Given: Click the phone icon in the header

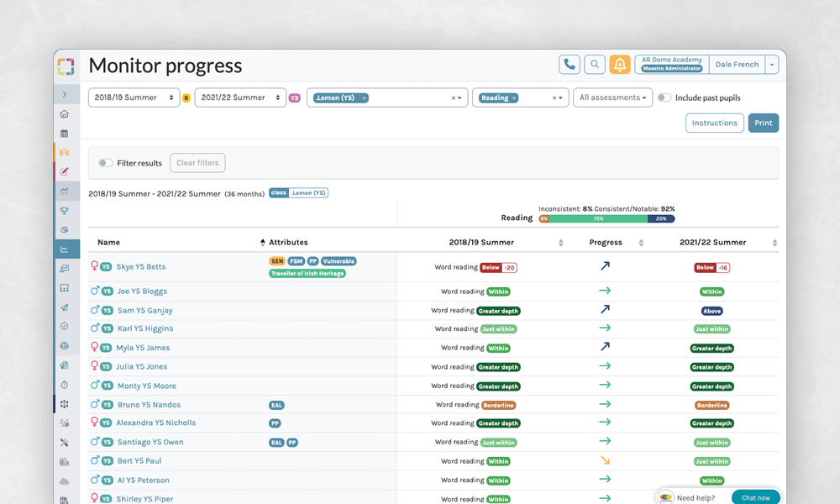Looking at the screenshot, I should (x=570, y=65).
